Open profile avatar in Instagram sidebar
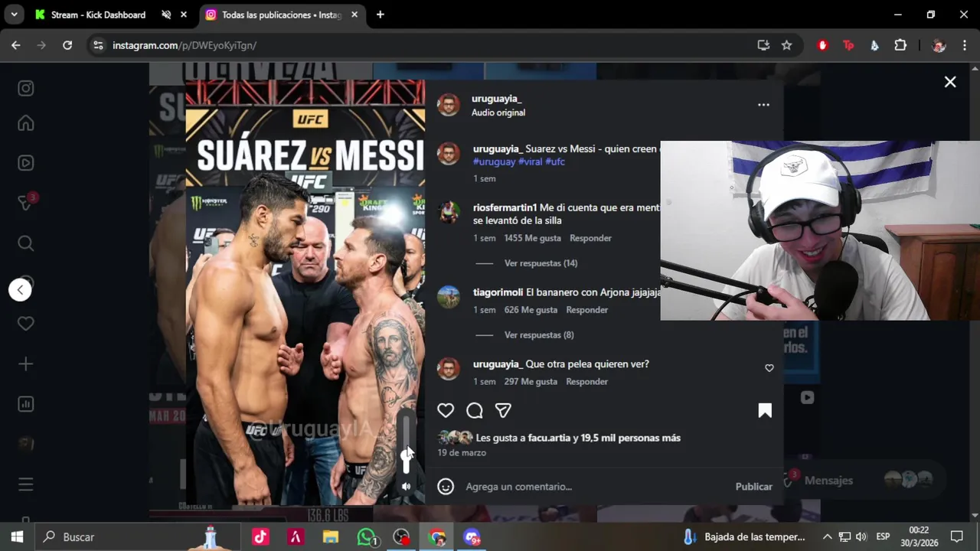 [26, 444]
